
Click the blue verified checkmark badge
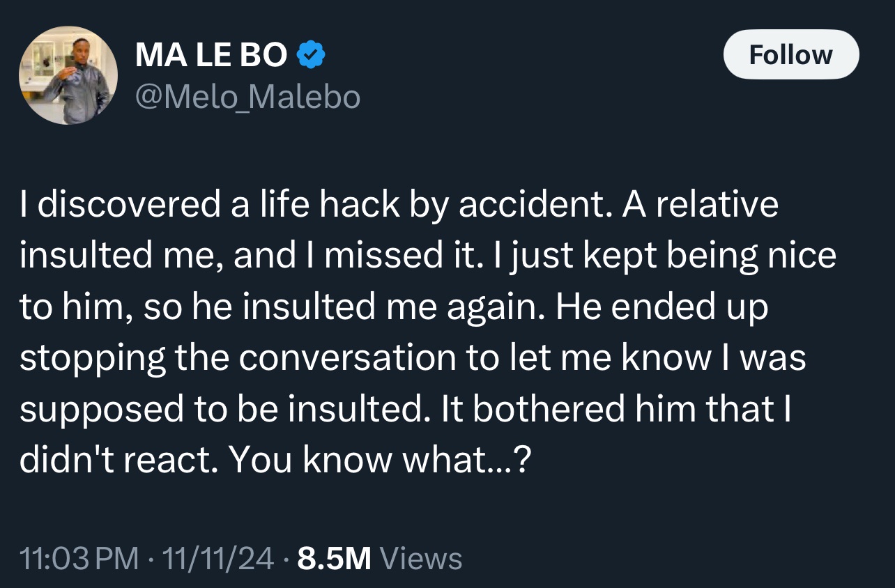pyautogui.click(x=310, y=55)
